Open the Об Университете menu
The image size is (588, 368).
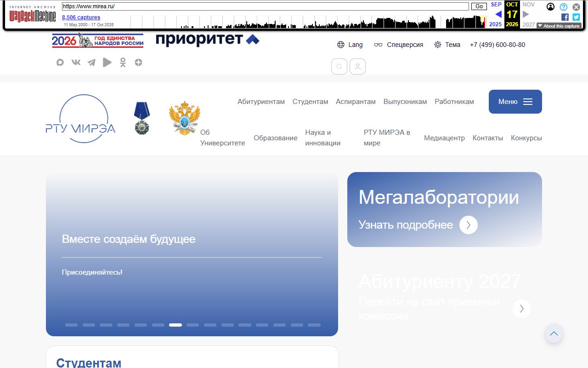223,138
